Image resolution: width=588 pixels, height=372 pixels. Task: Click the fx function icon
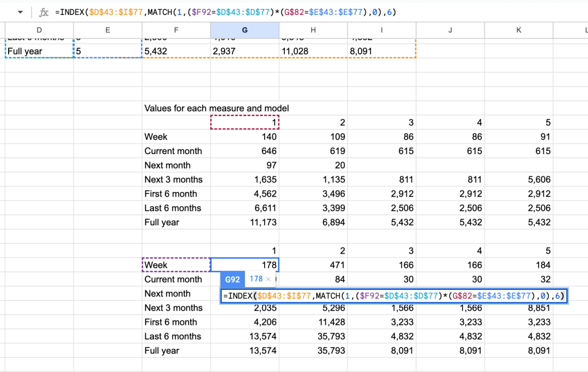click(44, 12)
